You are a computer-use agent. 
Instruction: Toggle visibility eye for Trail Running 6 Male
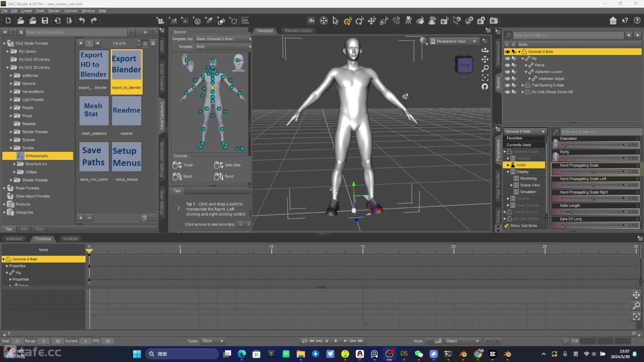(507, 85)
